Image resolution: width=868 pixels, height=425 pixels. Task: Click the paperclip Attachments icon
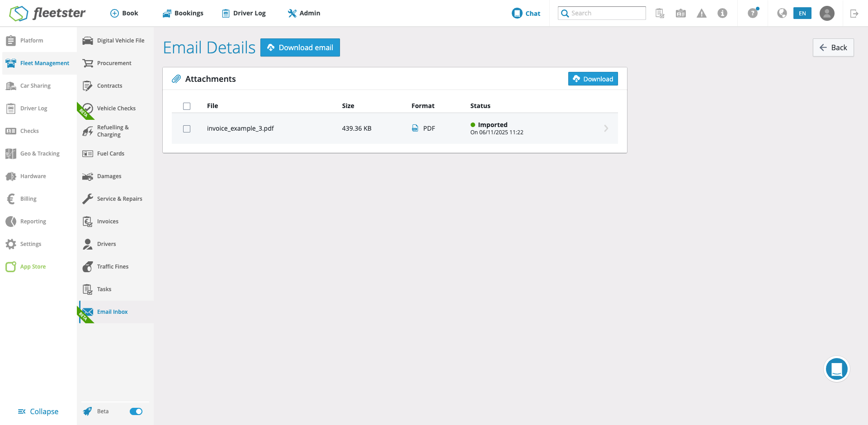click(176, 79)
